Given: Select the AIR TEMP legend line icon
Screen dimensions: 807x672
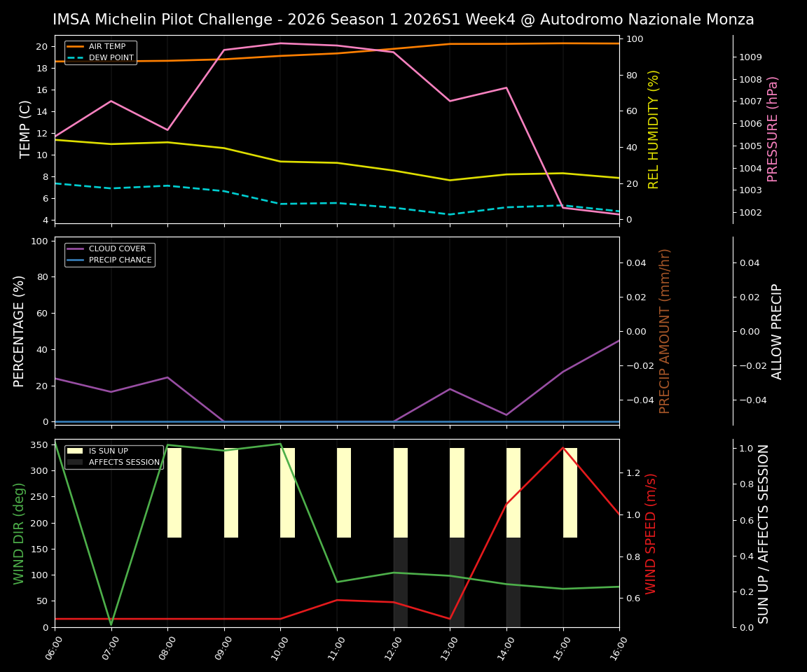Looking at the screenshot, I should coord(76,48).
